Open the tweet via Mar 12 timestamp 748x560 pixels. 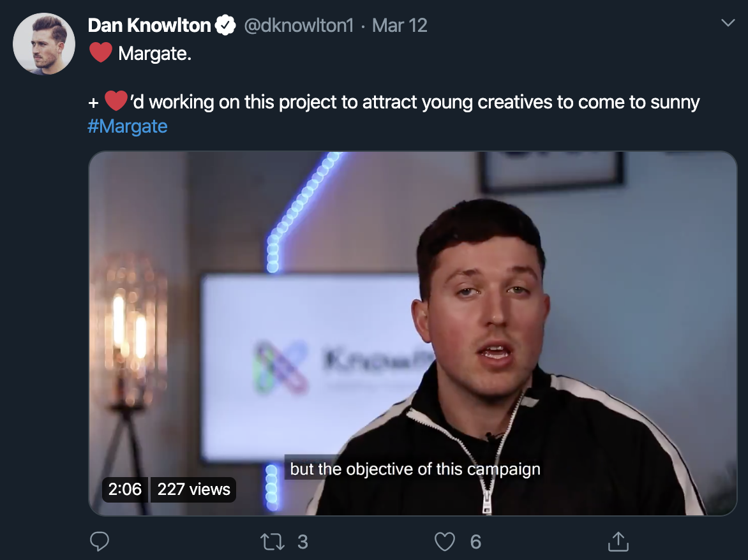[x=400, y=26]
